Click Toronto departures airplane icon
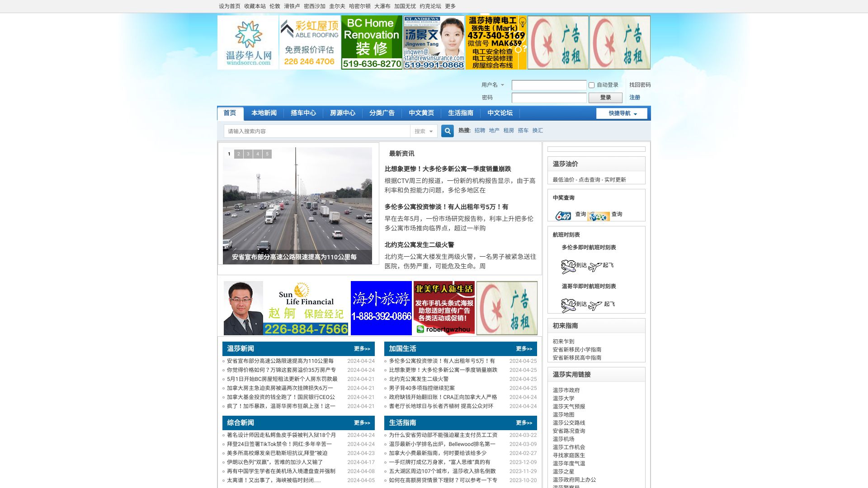The height and width of the screenshot is (488, 868). tap(595, 266)
